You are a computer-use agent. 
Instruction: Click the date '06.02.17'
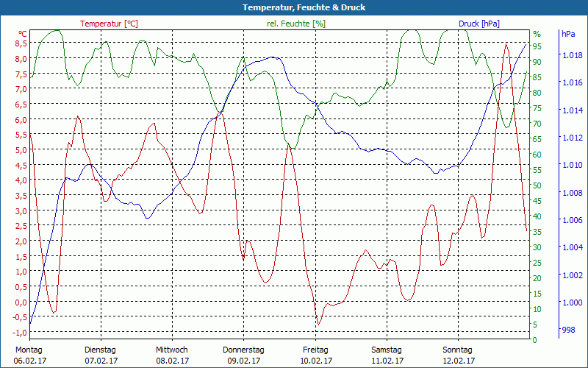click(30, 361)
